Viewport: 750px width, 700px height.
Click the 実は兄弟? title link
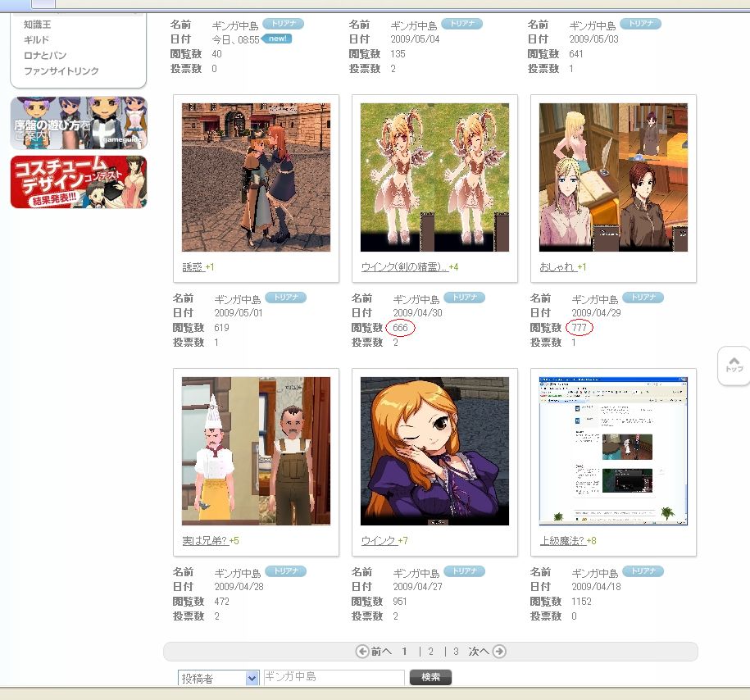[205, 541]
